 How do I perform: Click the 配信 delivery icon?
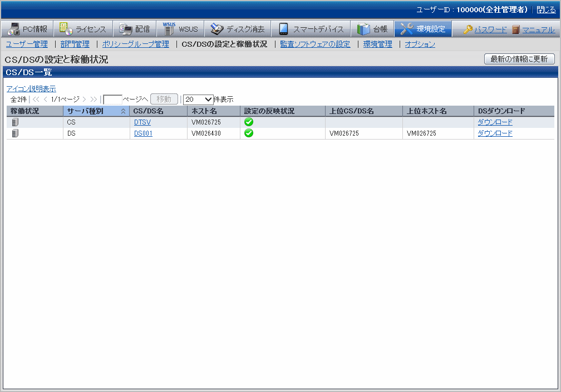[126, 29]
